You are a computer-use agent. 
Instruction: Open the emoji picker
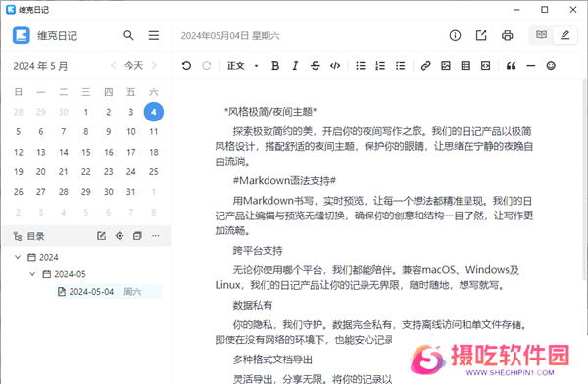point(551,66)
